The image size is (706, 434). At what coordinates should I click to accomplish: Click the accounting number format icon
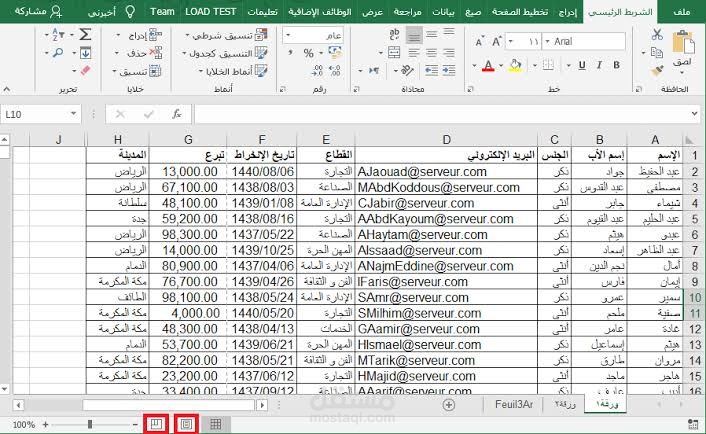(335, 53)
